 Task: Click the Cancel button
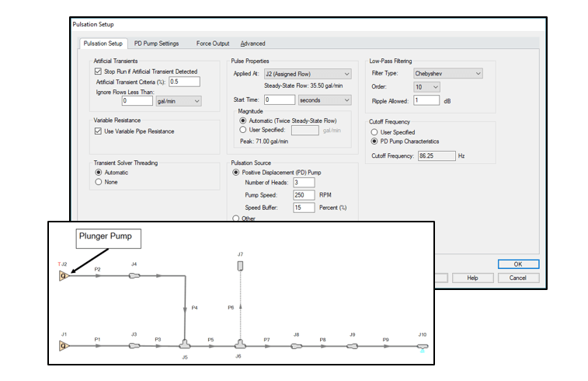(518, 278)
